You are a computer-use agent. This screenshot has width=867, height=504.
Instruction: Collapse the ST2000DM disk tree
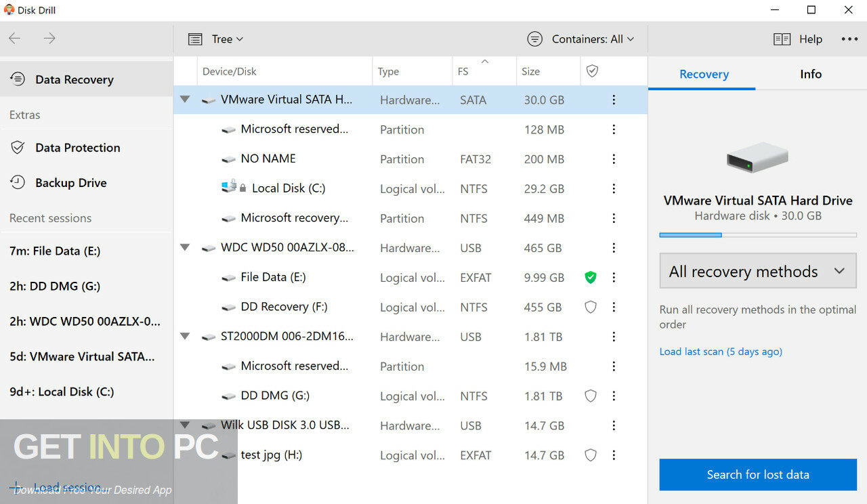pos(185,336)
